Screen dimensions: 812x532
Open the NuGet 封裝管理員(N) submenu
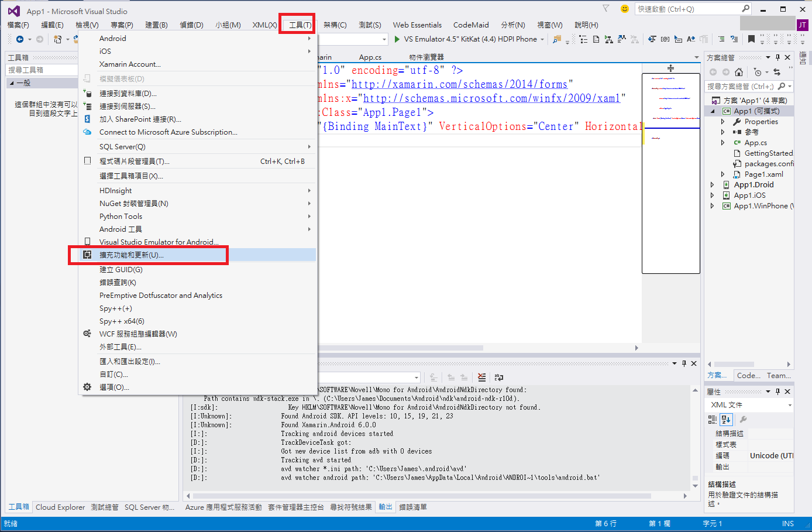[x=198, y=204]
